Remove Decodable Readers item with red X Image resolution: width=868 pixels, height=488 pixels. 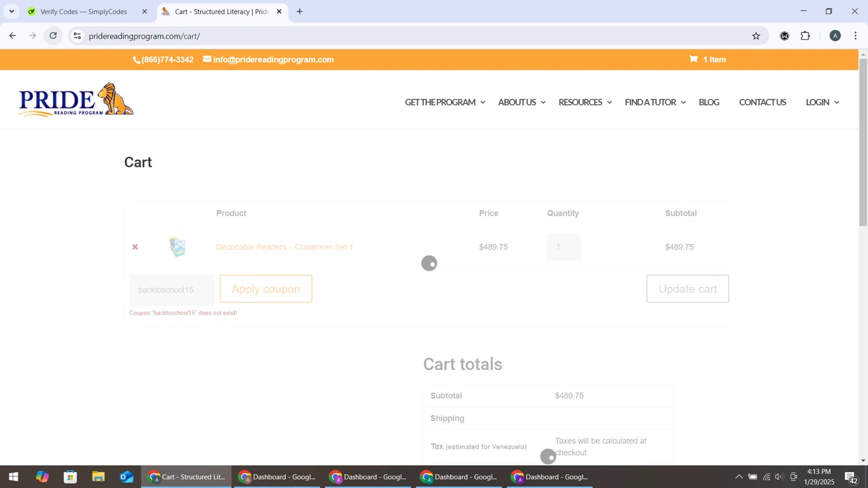pyautogui.click(x=135, y=247)
